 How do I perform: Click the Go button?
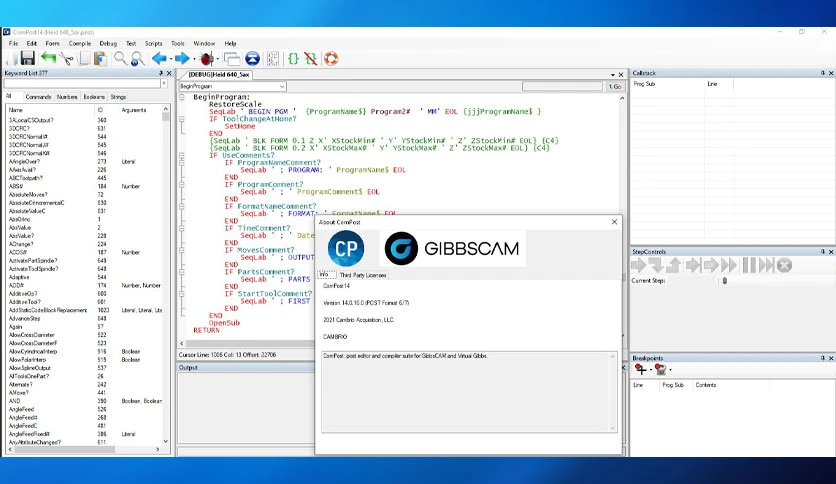coord(615,86)
